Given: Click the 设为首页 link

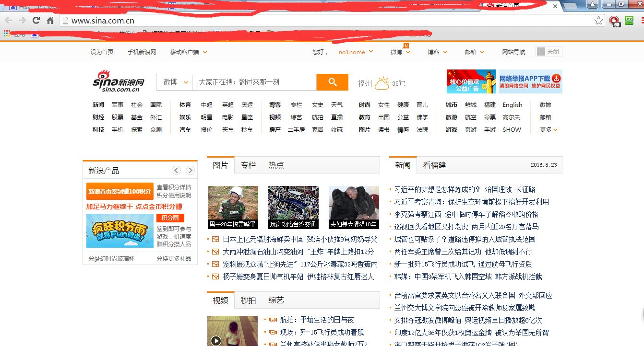Looking at the screenshot, I should (x=102, y=52).
